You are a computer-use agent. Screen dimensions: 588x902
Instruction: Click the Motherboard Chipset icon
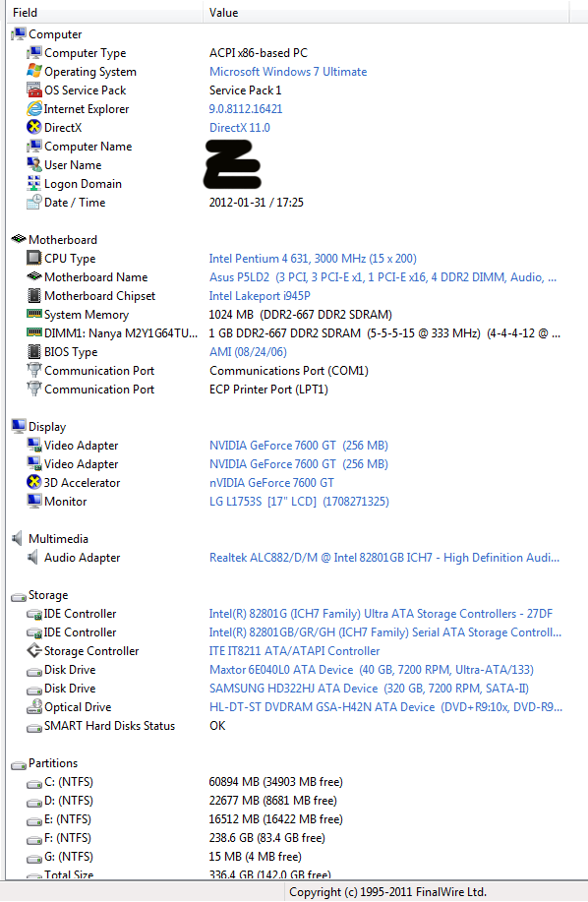[33, 296]
